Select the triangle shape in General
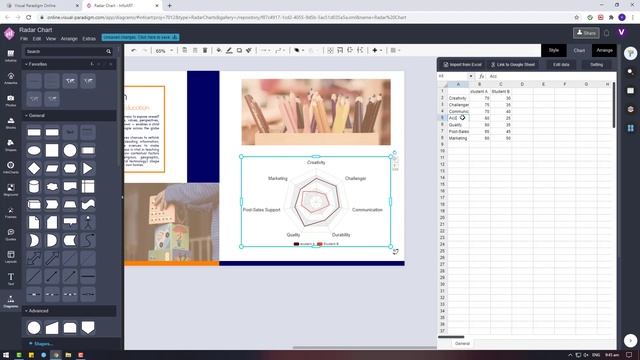 (x=88, y=168)
